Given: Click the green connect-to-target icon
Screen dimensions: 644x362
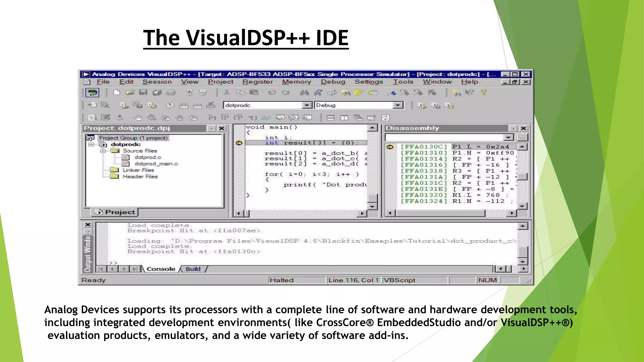Looking at the screenshot, I should tap(92, 93).
